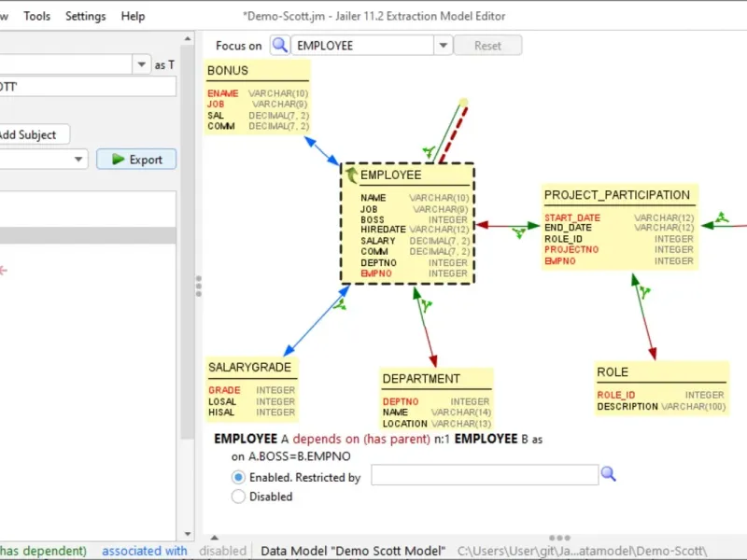Select the EMPLOYEE table title
Viewport: 747px width, 560px height.
coord(390,175)
